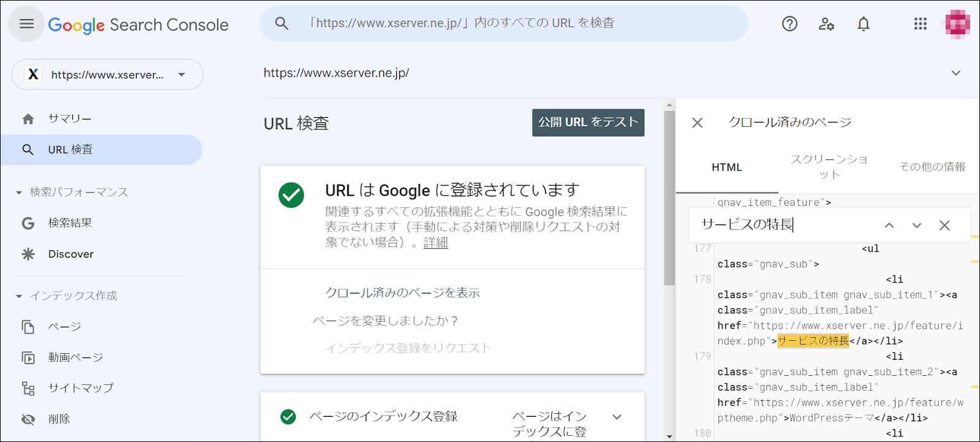The width and height of the screenshot is (980, 442).
Task: Click the URL inspection search field
Action: (504, 23)
